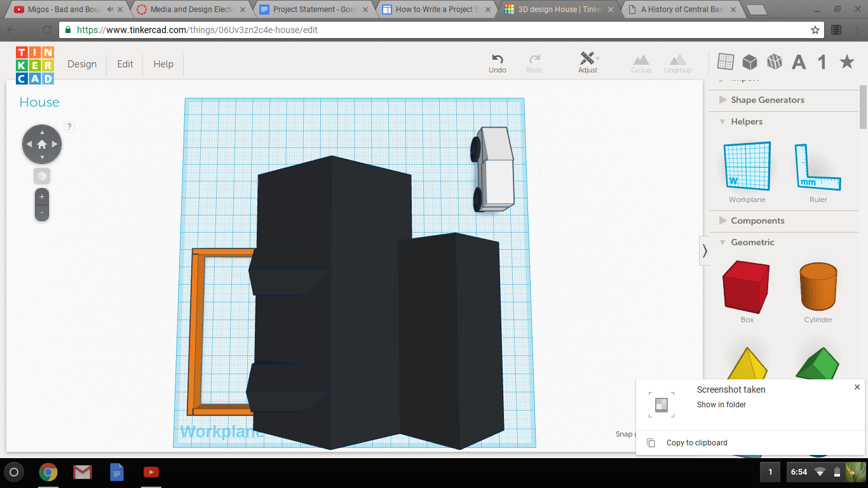Select the Ruler helper tool
The image size is (868, 488).
(x=818, y=167)
